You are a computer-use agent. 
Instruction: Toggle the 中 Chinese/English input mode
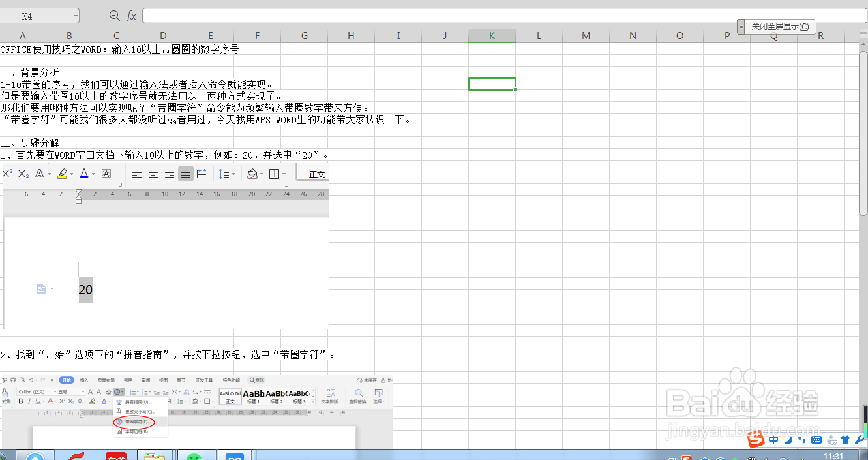[774, 440]
